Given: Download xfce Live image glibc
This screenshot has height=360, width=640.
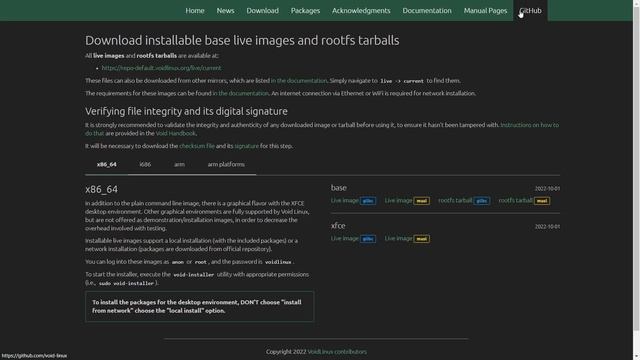Looking at the screenshot, I should click(353, 238).
